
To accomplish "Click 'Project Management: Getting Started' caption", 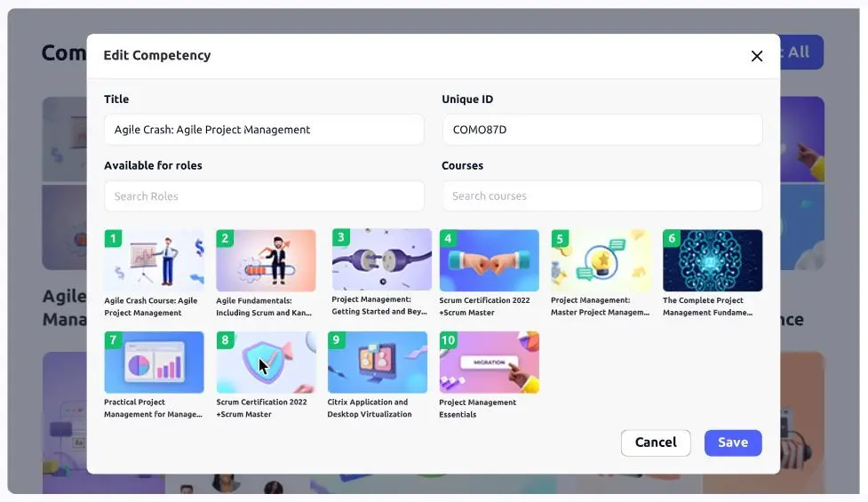I will [379, 306].
